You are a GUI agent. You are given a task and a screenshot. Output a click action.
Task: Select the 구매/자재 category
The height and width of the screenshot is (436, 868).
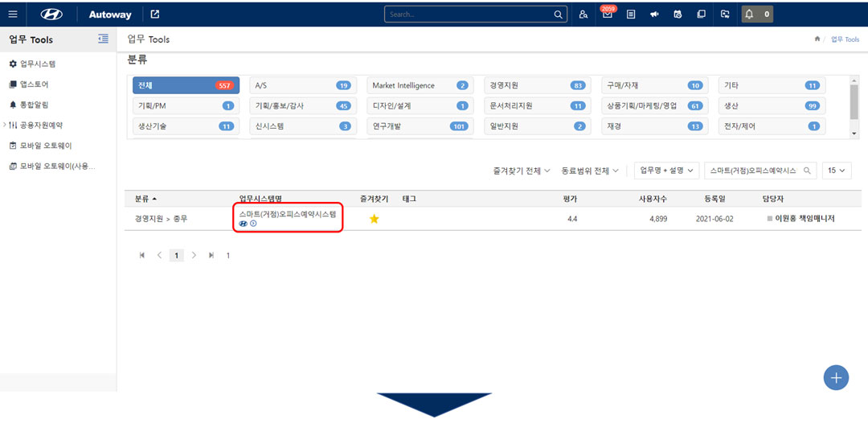tap(655, 85)
